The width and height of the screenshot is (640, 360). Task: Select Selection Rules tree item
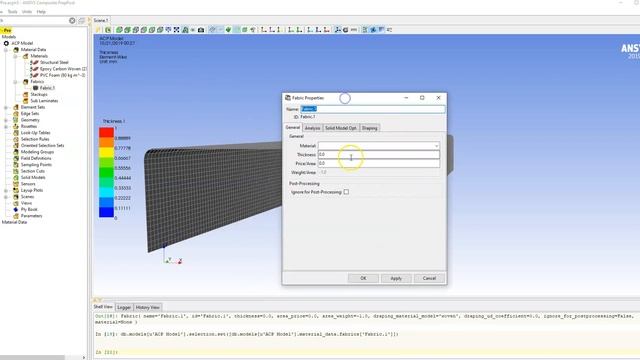pyautogui.click(x=35, y=139)
